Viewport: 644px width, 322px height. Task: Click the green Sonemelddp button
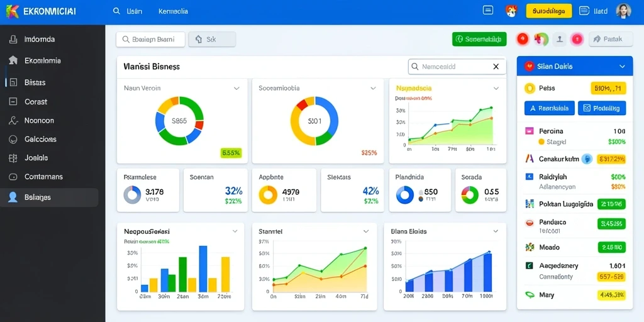coord(479,39)
